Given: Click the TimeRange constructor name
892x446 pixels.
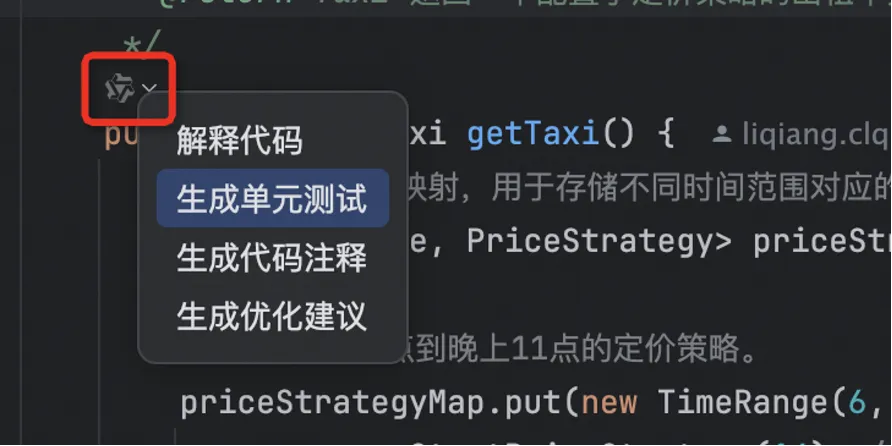Looking at the screenshot, I should [742, 403].
